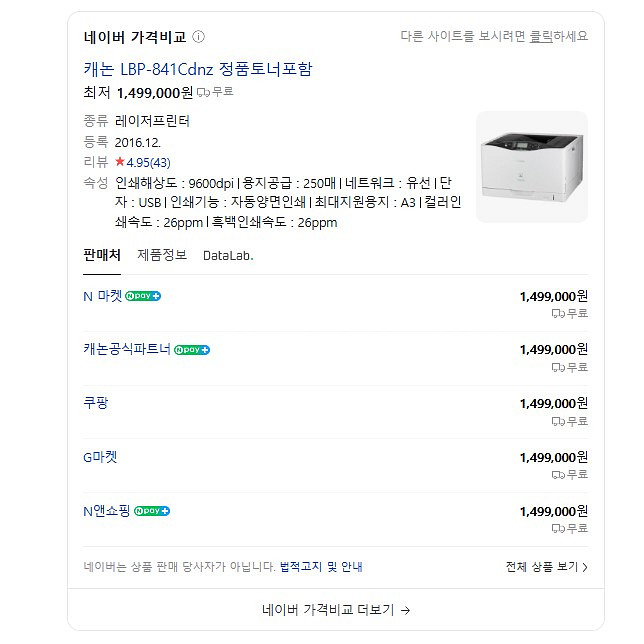
Task: Open the 법적고지 및 안내 link
Action: click(321, 567)
